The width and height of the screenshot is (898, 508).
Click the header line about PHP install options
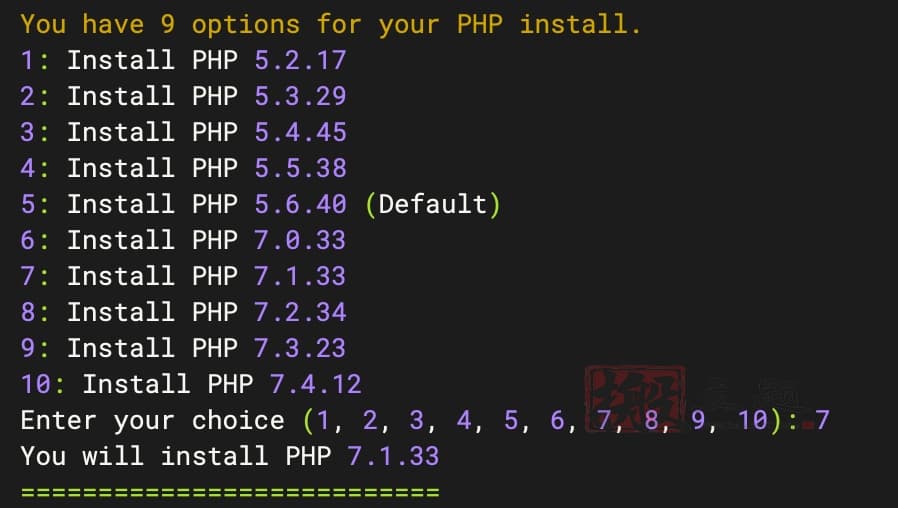click(x=330, y=24)
